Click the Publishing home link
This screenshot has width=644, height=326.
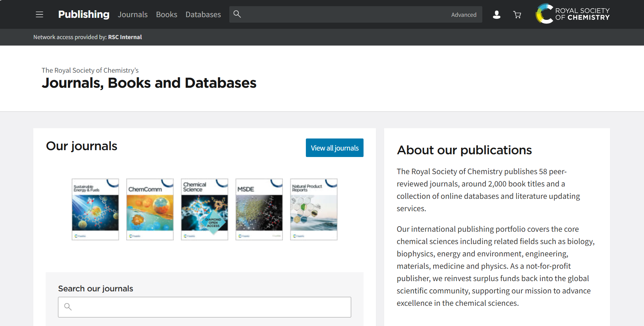coord(84,14)
